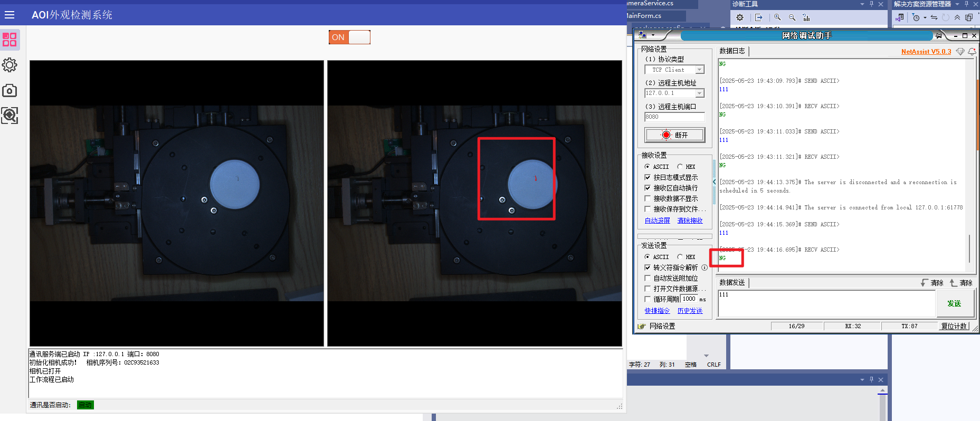Click the info icon beside 转义符指令解析

pos(705,267)
